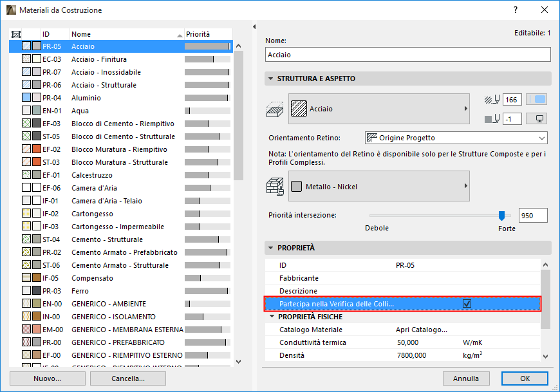Viewport: 560px width, 392px height.
Task: Click the materials list scroll down arrow
Action: coord(239,362)
